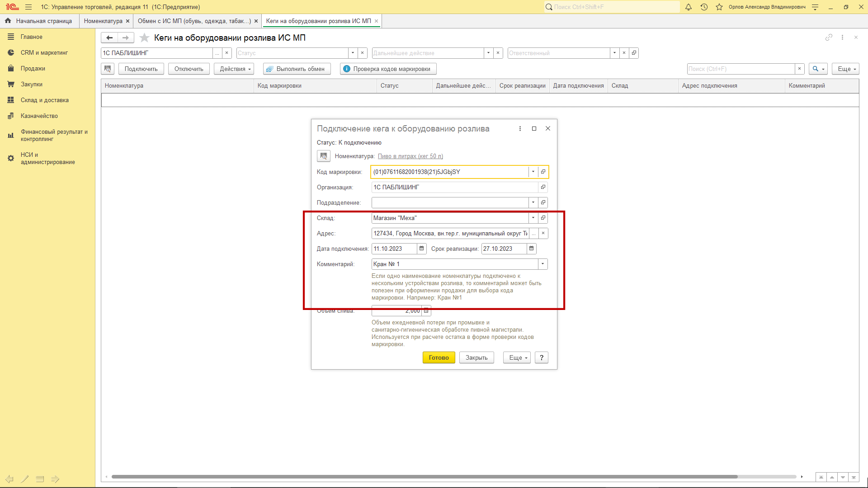This screenshot has width=868, height=488.
Task: Open service settings icon in title bar
Action: (x=815, y=7)
